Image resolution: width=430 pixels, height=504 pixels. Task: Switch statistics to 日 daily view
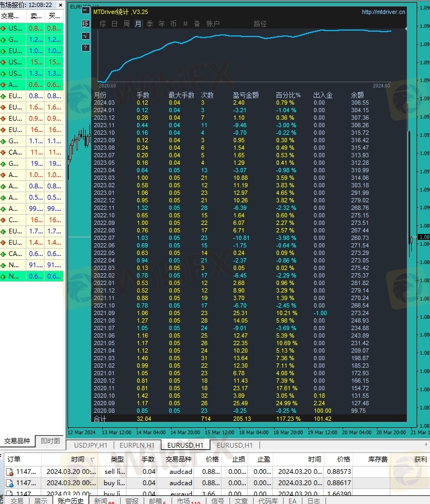115,24
